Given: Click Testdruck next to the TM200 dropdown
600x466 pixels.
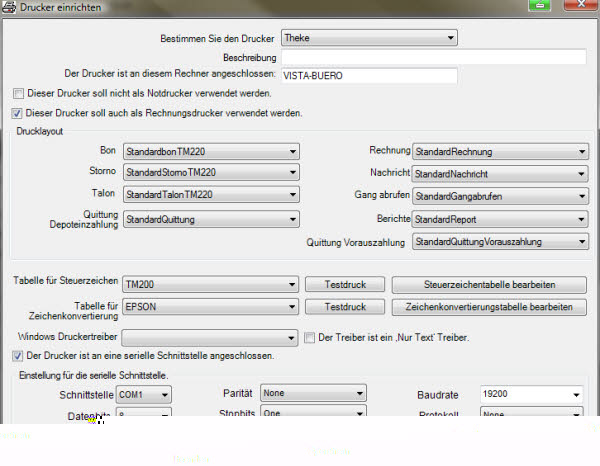Looking at the screenshot, I should (343, 284).
